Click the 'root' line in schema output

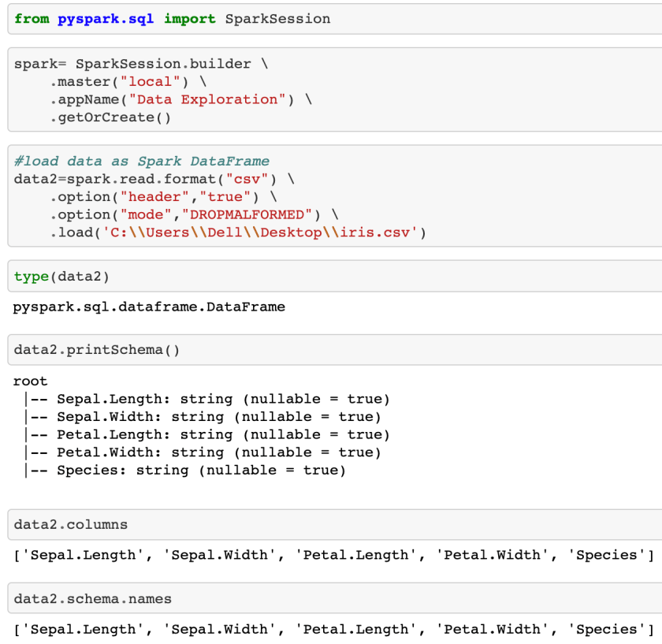click(x=30, y=381)
